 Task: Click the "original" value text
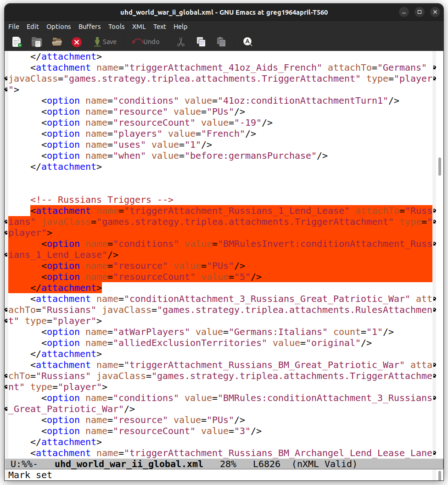coord(333,343)
